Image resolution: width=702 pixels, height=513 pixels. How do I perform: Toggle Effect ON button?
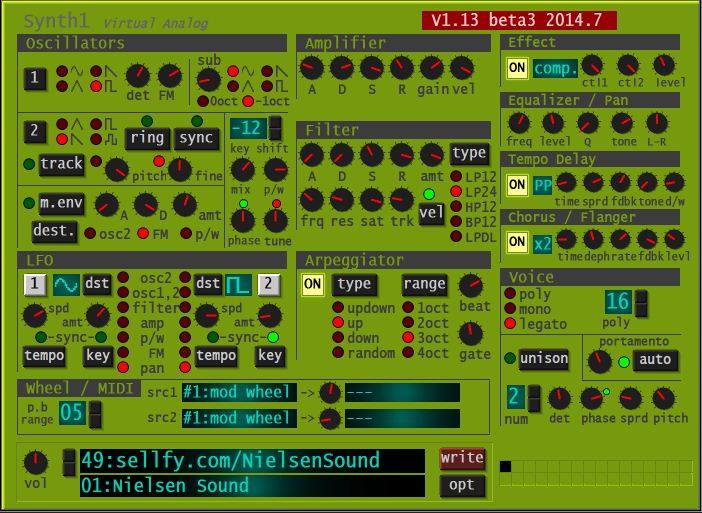pyautogui.click(x=517, y=68)
